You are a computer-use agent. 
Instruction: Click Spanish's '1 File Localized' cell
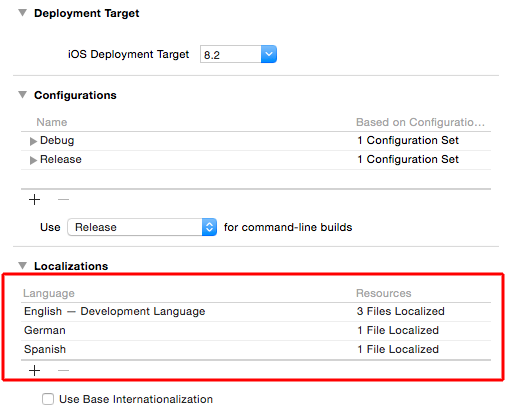(x=398, y=349)
